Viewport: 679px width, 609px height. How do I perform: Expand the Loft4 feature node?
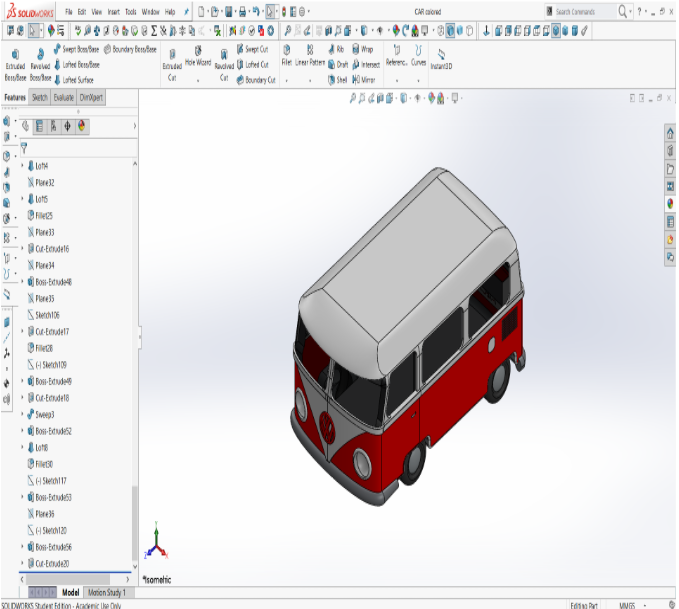point(22,165)
